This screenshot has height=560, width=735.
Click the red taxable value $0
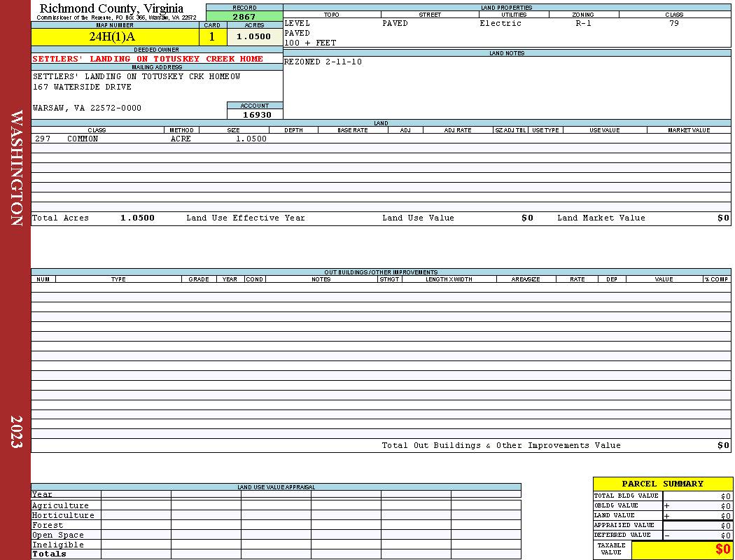pos(723,549)
